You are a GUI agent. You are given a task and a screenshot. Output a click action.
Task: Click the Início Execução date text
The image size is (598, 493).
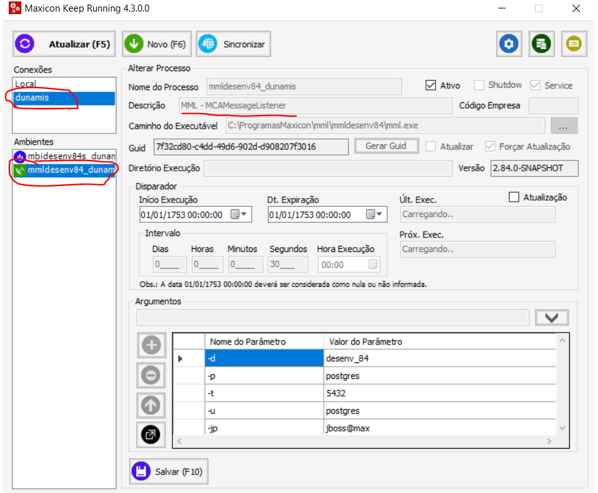click(182, 215)
